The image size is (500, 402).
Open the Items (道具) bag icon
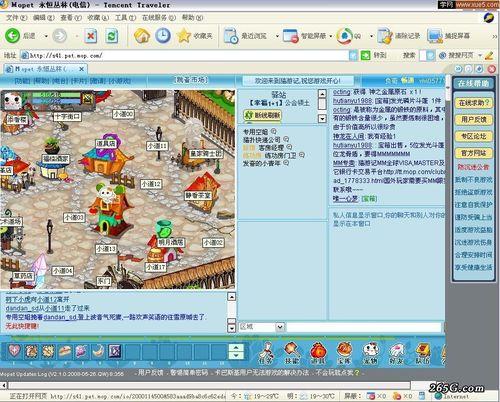point(318,353)
